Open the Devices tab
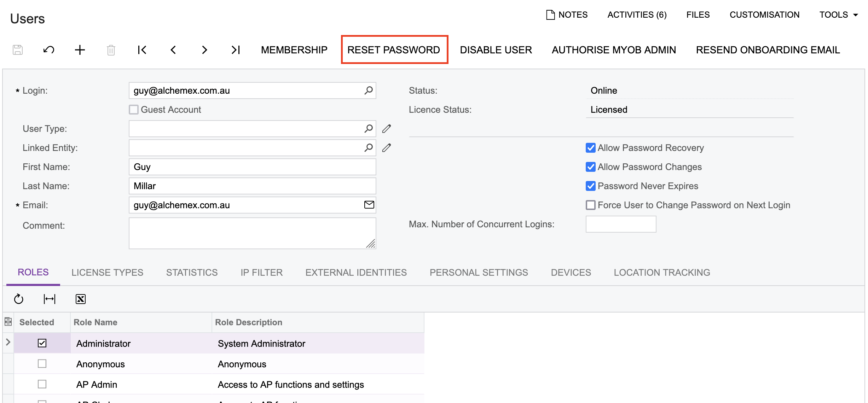This screenshot has height=403, width=868. [x=571, y=272]
